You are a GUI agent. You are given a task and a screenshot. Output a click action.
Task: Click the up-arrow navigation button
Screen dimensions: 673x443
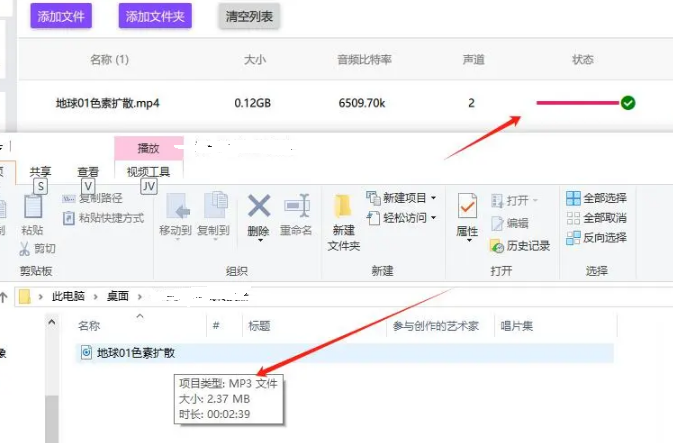[x=4, y=297]
